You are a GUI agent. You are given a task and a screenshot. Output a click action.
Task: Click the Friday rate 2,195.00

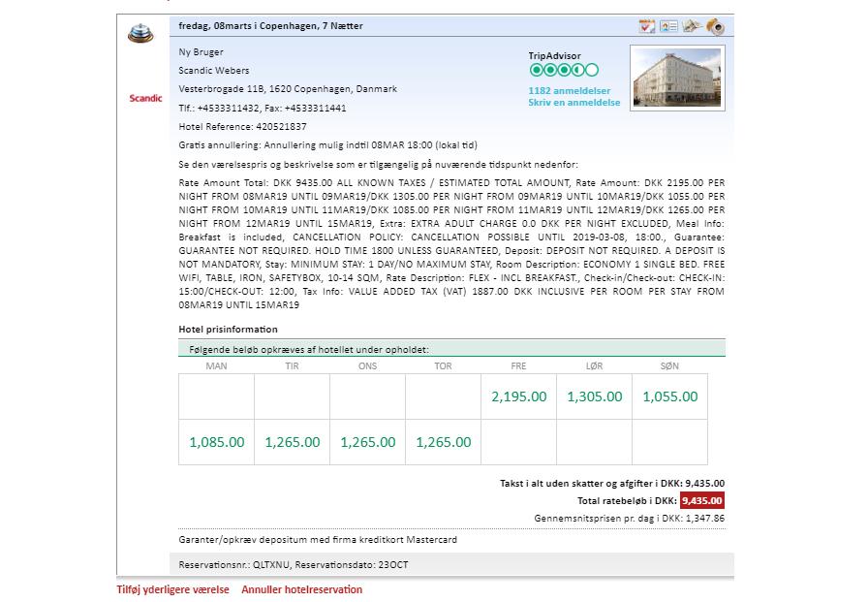(518, 396)
